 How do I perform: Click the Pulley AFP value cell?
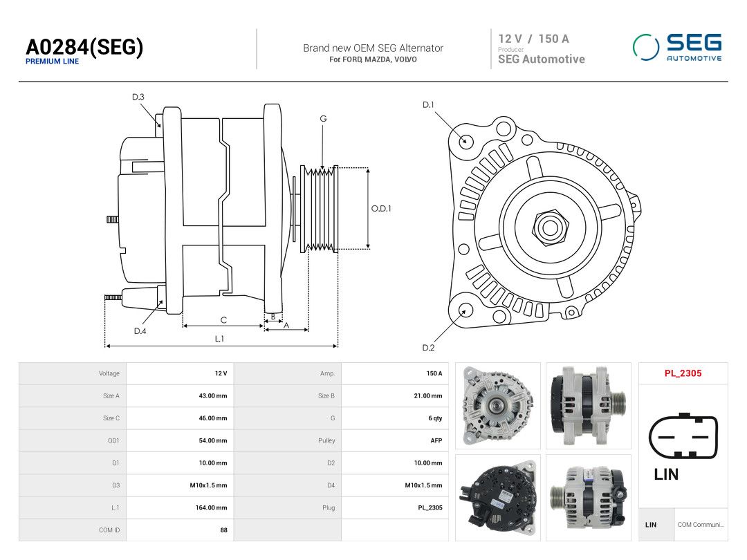pos(395,440)
